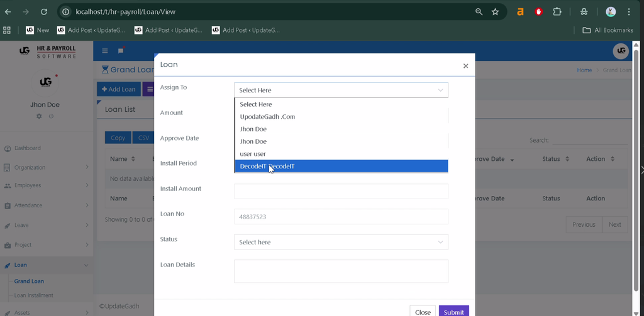Close the Loan dialog with X
Image resolution: width=644 pixels, height=316 pixels.
coord(465,66)
